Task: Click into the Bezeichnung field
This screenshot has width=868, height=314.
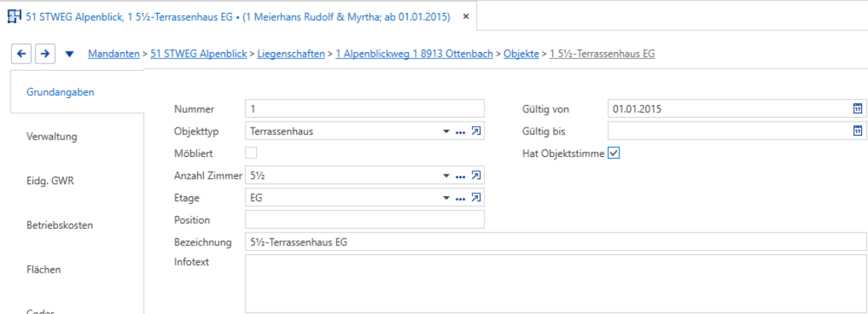Action: (555, 242)
